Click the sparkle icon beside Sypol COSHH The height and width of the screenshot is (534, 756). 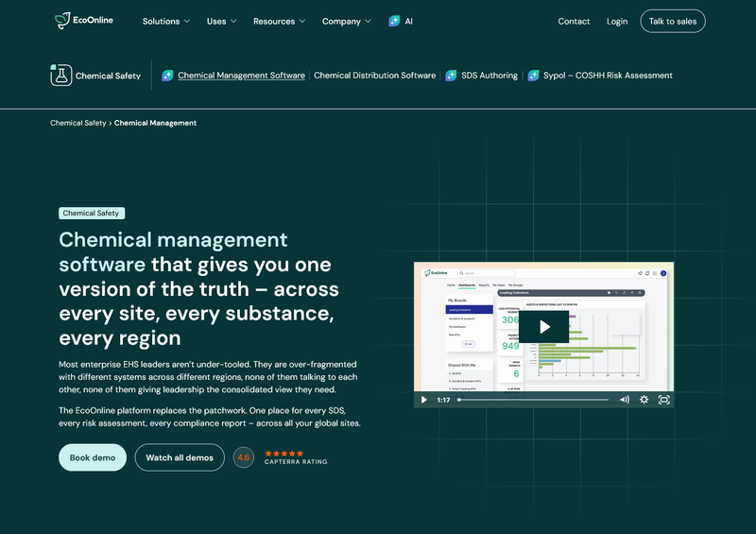pyautogui.click(x=533, y=76)
